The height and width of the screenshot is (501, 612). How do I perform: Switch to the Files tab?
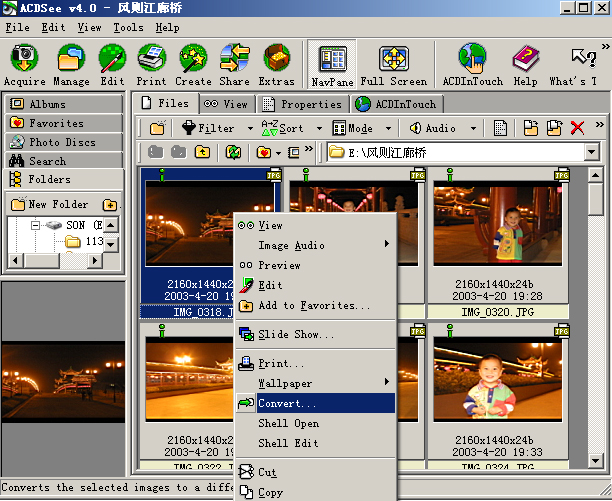point(165,103)
